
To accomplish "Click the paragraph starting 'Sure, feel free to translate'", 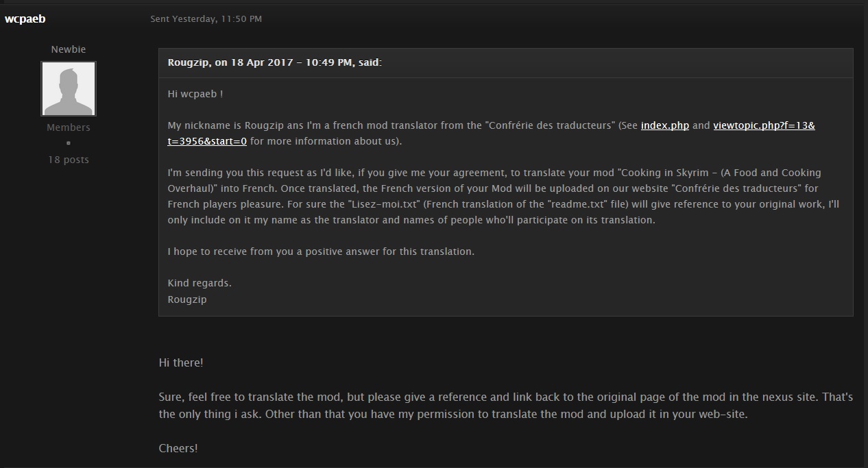I will point(506,406).
